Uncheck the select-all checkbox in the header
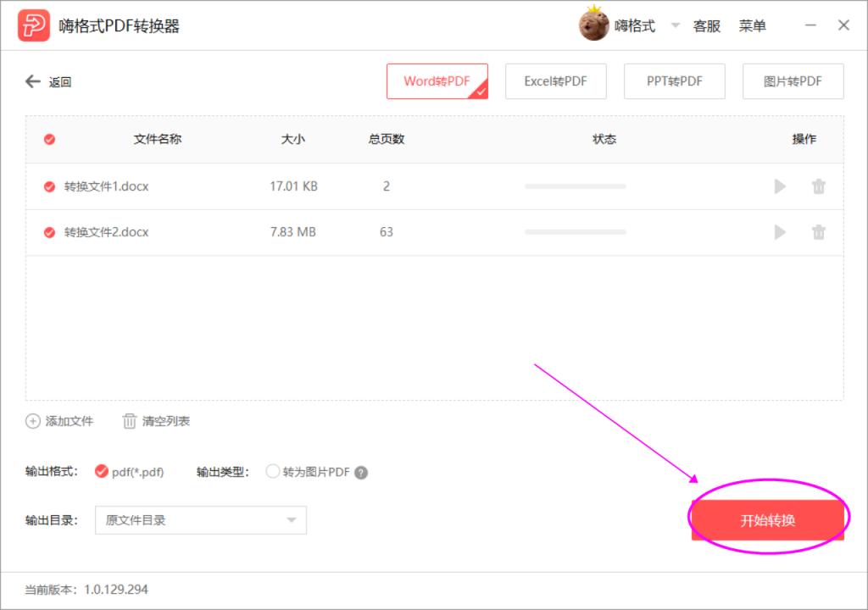This screenshot has height=610, width=868. pos(48,139)
